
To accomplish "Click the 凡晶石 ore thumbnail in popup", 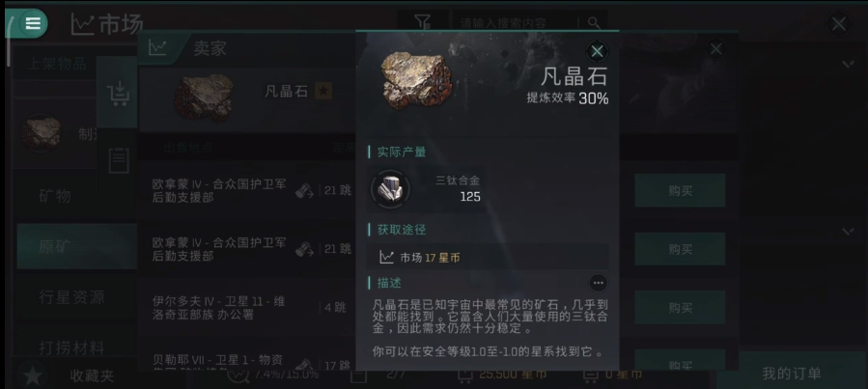I will click(x=416, y=80).
